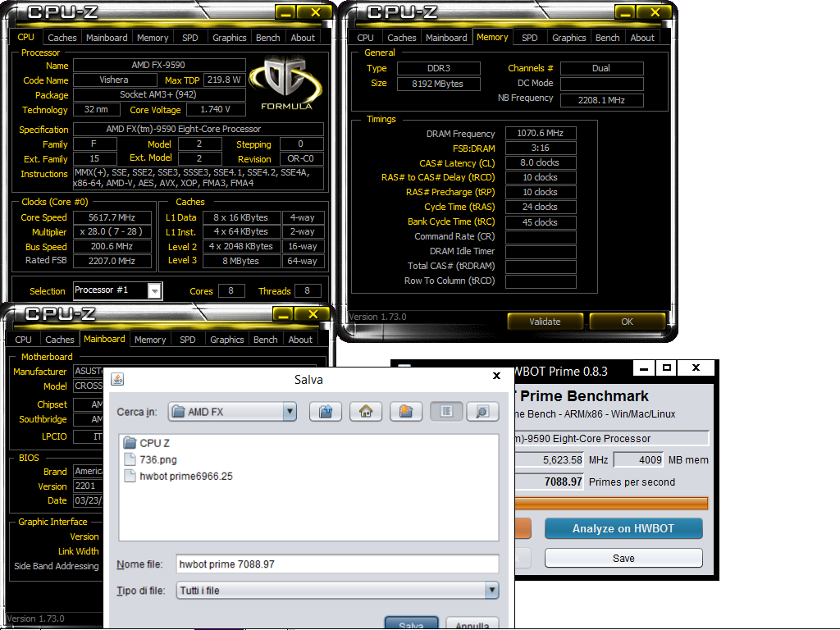840x630 pixels.
Task: Minimize the CPU-Z Memory window
Action: [625, 12]
